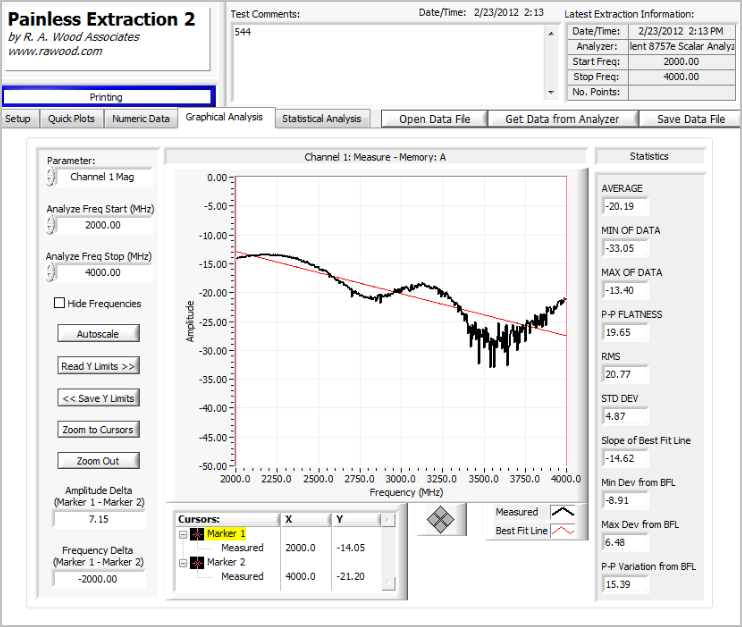Image resolution: width=742 pixels, height=627 pixels.
Task: Collapse the Marker 2 tree node
Action: [183, 563]
